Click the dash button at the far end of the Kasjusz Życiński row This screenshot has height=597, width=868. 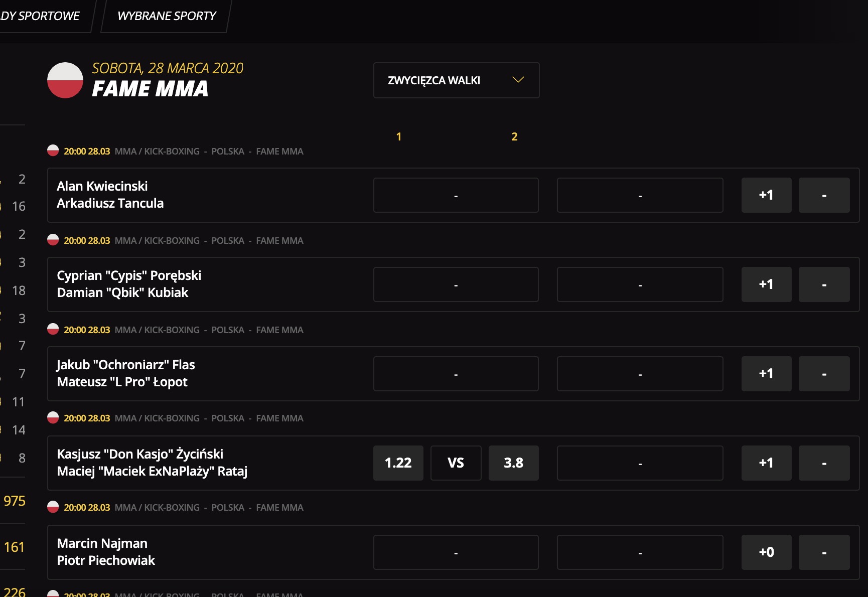[x=824, y=463]
